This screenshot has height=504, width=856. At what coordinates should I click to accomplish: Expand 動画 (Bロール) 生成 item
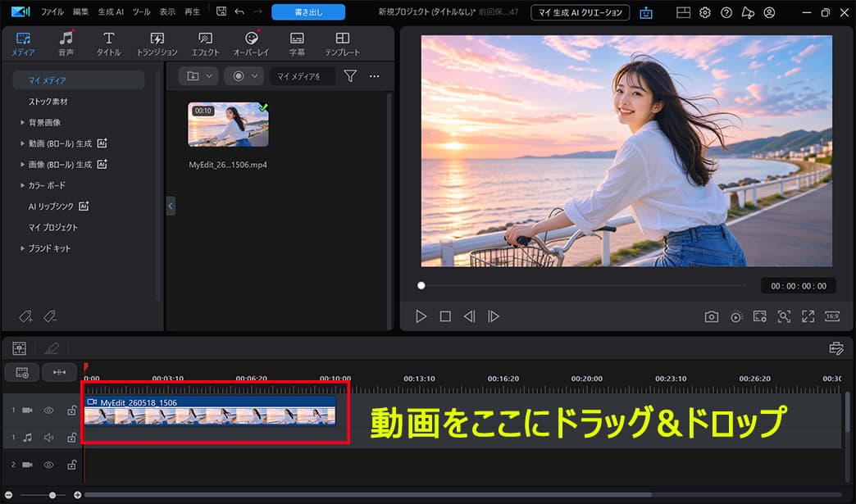tap(22, 143)
